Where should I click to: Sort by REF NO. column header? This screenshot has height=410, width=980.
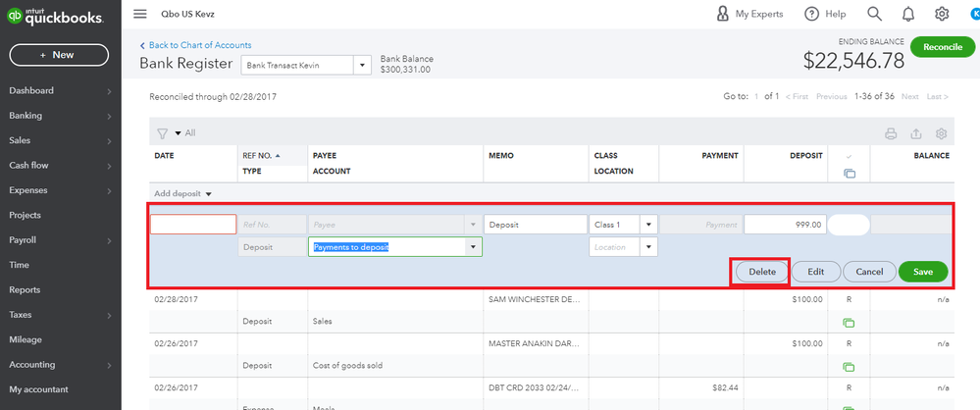click(x=261, y=156)
